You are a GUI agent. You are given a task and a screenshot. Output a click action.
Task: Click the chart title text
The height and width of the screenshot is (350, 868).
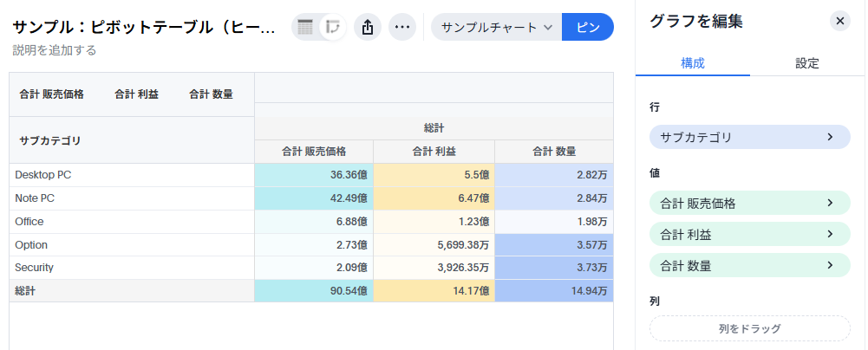[144, 27]
